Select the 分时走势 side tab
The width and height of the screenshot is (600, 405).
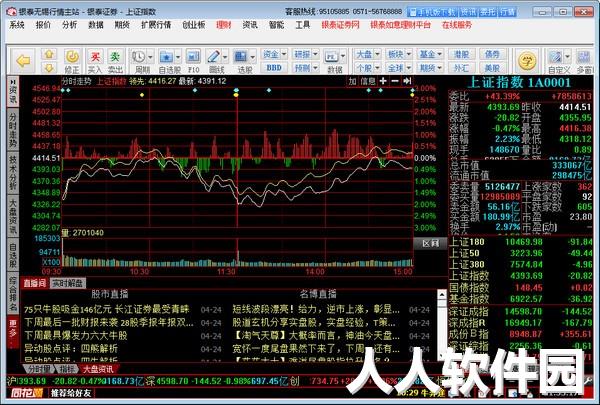13,131
